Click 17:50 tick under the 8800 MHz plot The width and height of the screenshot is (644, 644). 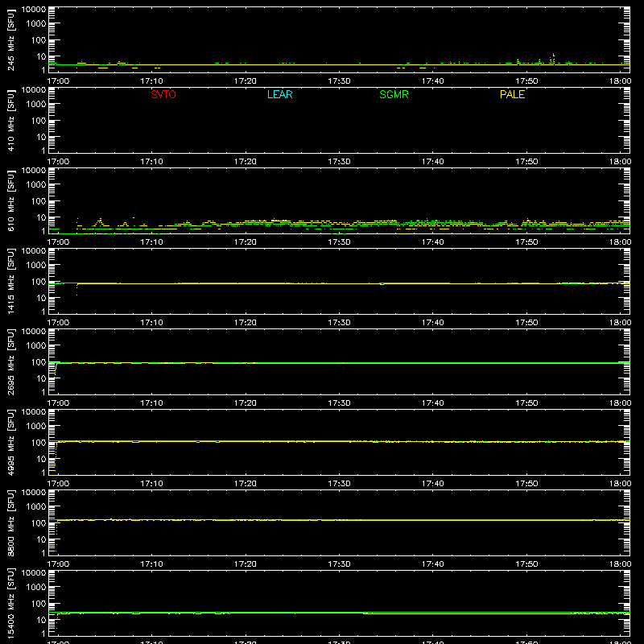coord(526,564)
